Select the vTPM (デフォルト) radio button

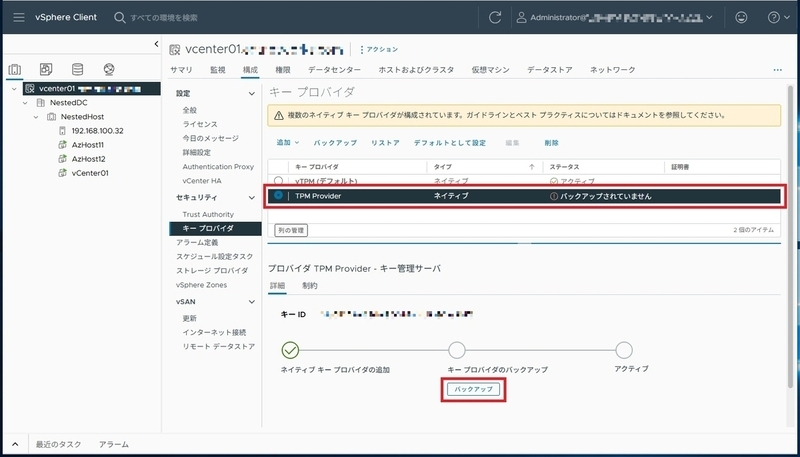point(279,181)
